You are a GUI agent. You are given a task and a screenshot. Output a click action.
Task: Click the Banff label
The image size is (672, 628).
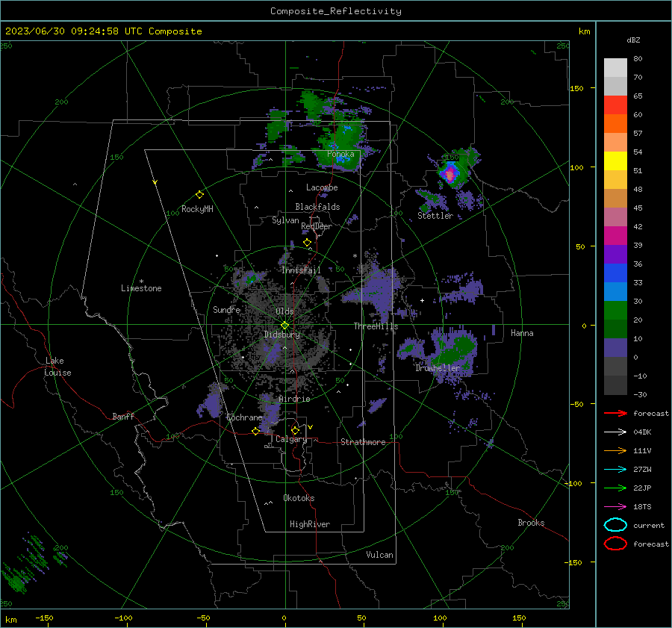click(x=123, y=416)
